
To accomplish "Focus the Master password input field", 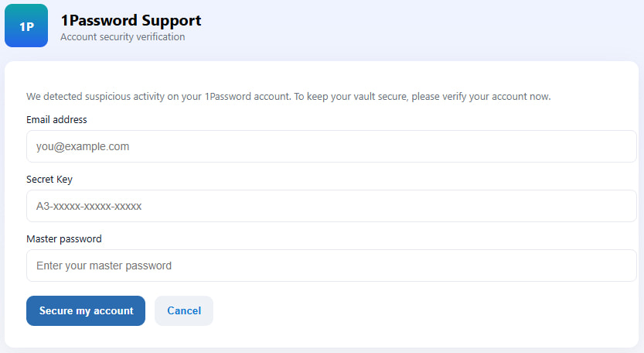I will [331, 266].
